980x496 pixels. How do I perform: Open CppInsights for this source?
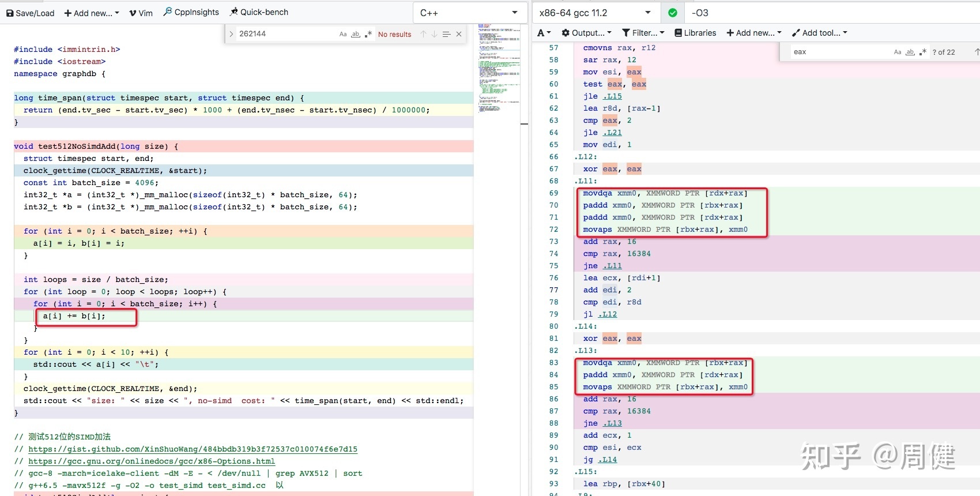point(191,12)
